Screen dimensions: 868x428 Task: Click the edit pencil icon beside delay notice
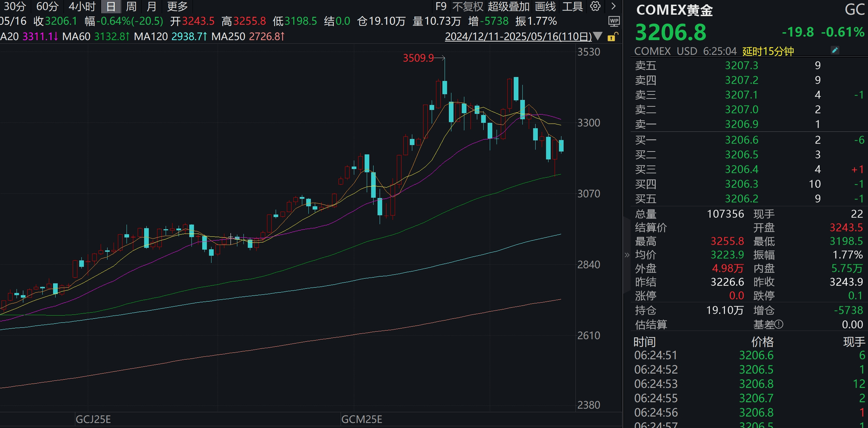(x=835, y=50)
